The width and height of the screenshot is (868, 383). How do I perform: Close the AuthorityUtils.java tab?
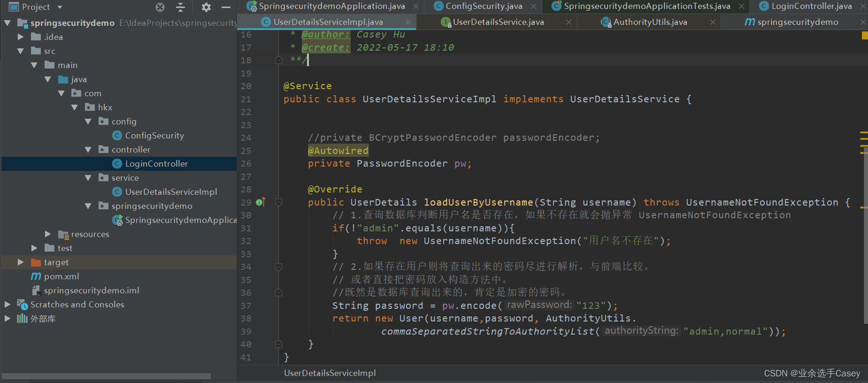click(x=713, y=22)
